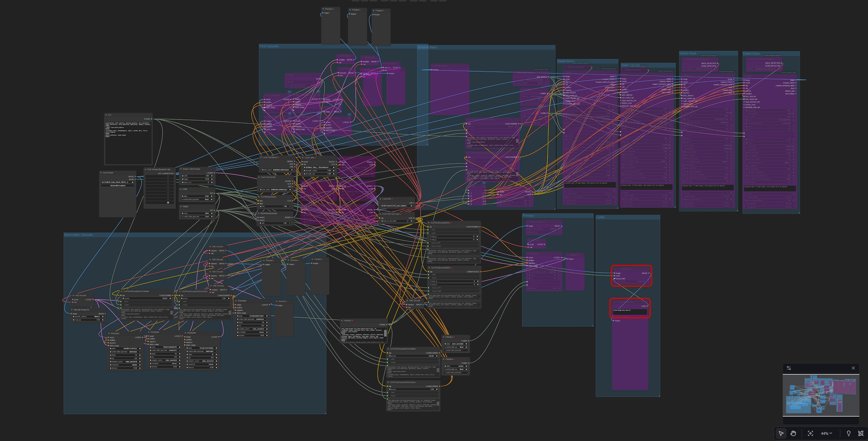
Task: Collapse the Load Image node via its dot
Action: 101,173
